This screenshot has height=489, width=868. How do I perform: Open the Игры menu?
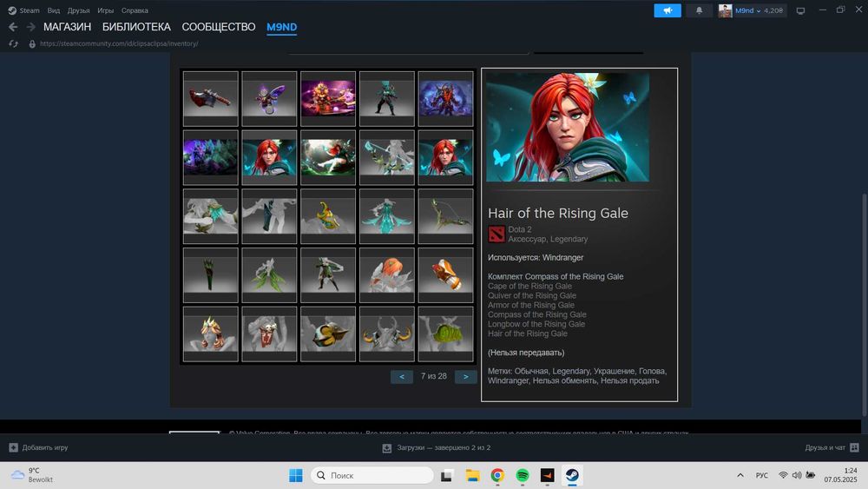[x=105, y=10]
